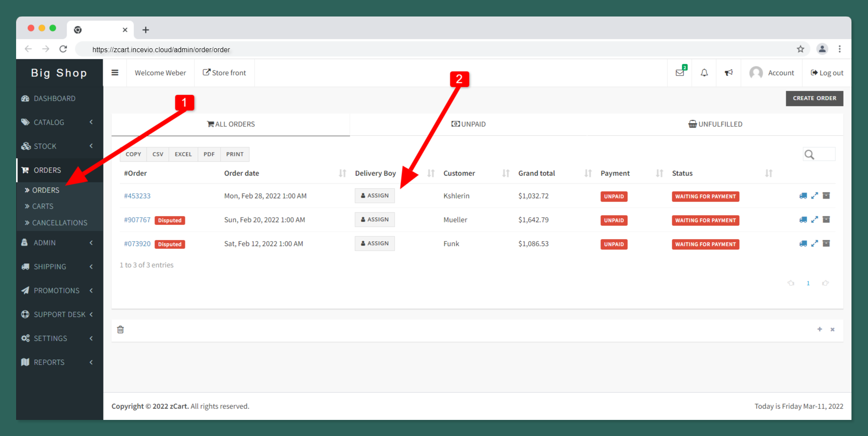
Task: Archive order #073920 using the box icon
Action: 826,243
